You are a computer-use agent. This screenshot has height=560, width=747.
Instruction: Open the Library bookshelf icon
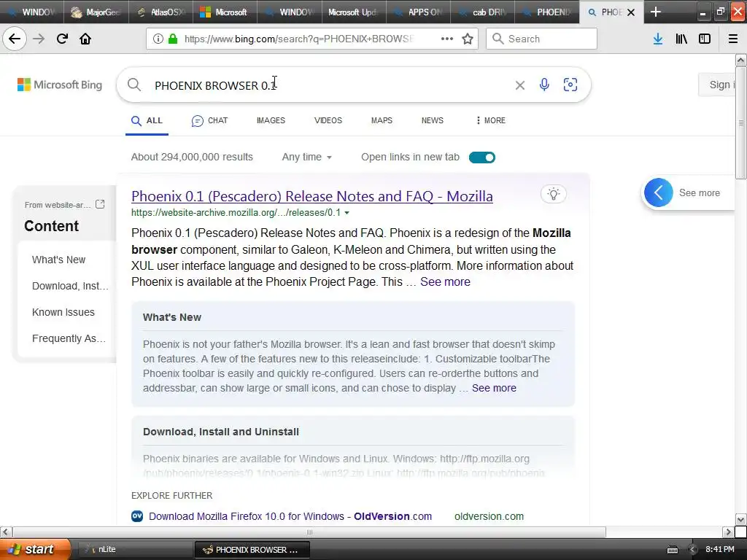click(681, 39)
